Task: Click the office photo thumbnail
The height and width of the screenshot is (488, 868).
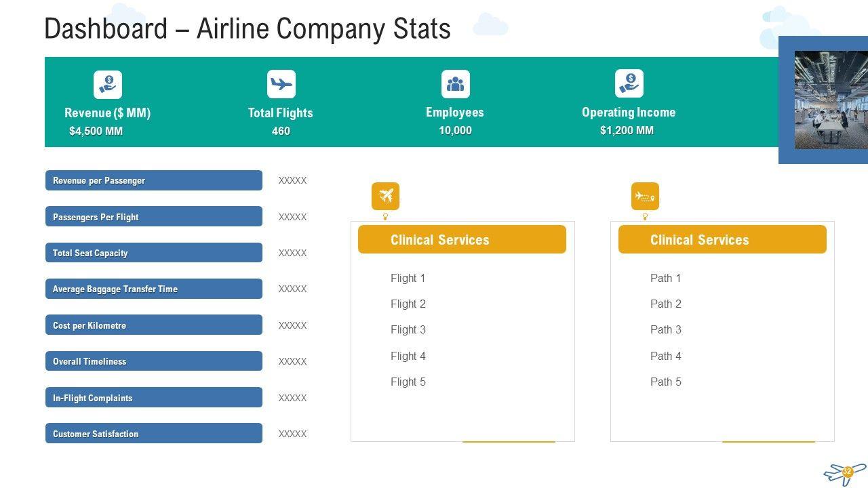Action: point(831,100)
